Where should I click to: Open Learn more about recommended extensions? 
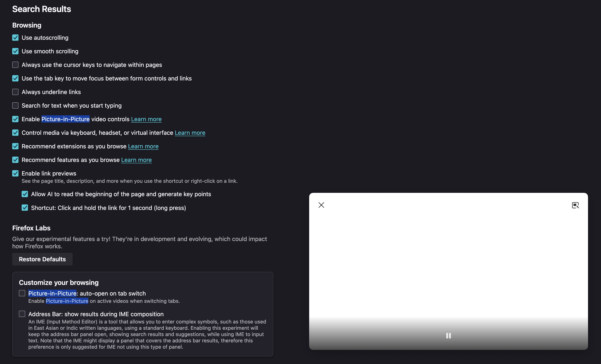(143, 146)
